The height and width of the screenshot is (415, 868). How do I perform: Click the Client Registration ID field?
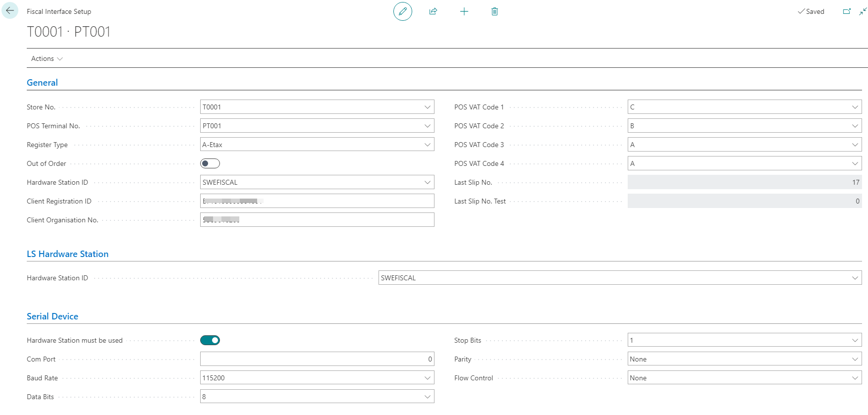click(x=317, y=201)
